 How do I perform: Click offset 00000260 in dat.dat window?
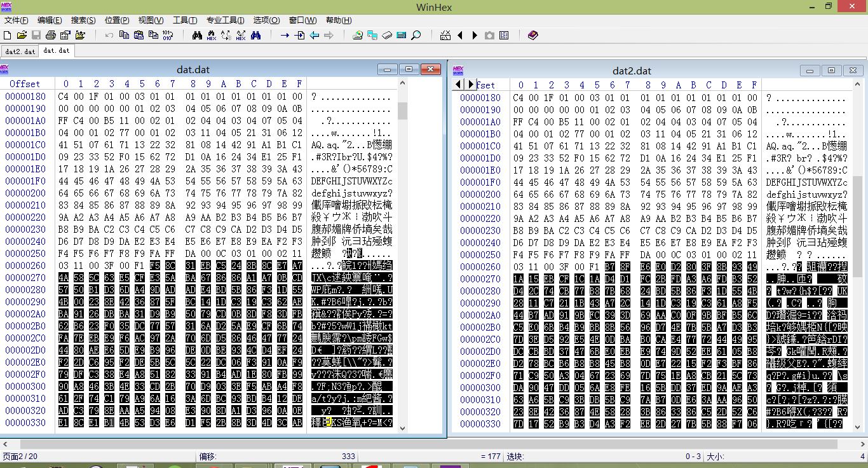25,266
